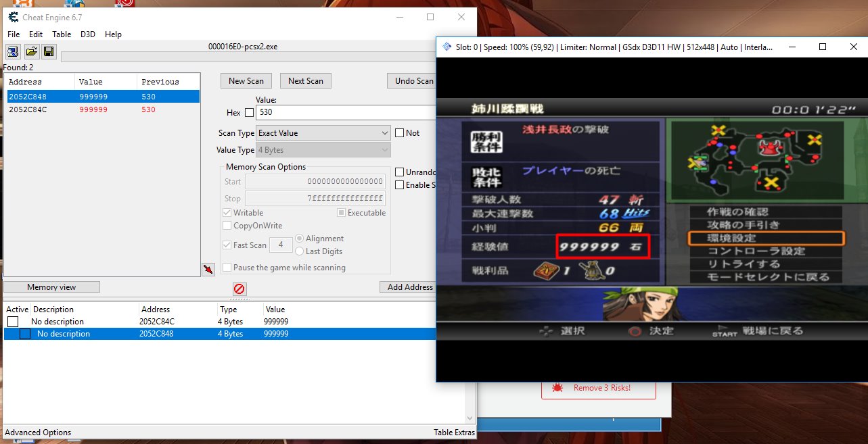Toggle the Hex checkbox

[249, 112]
